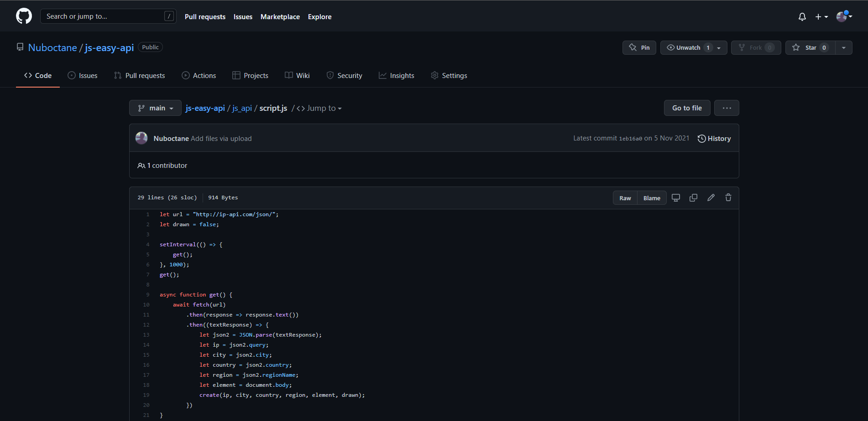Copy the raw file contents
The image size is (868, 421).
tap(693, 198)
